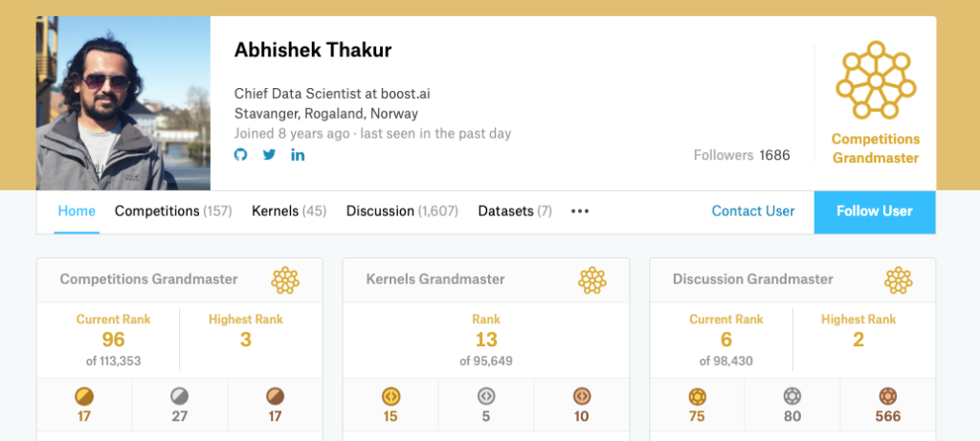The height and width of the screenshot is (441, 980).
Task: Click the competitions silver medal icon
Action: click(x=179, y=396)
